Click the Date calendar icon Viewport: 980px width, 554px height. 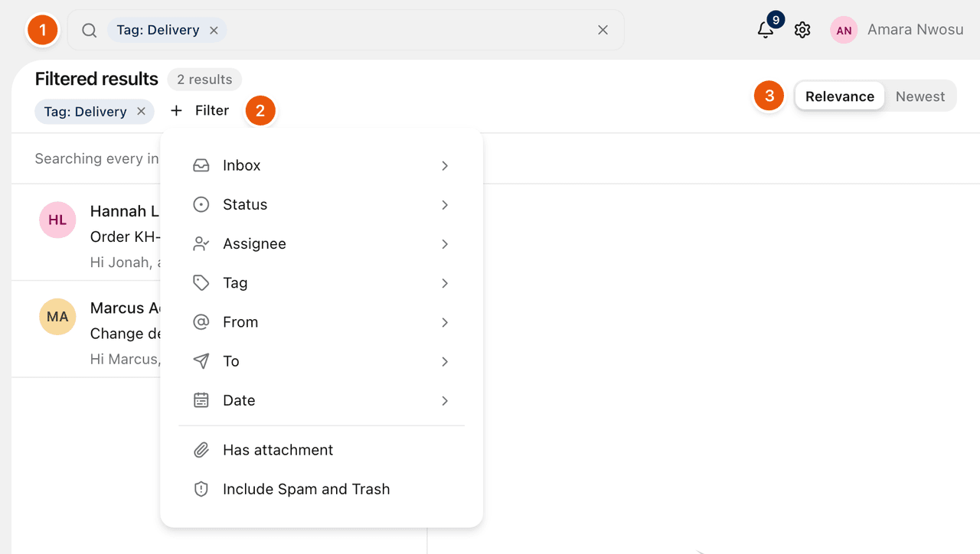201,400
